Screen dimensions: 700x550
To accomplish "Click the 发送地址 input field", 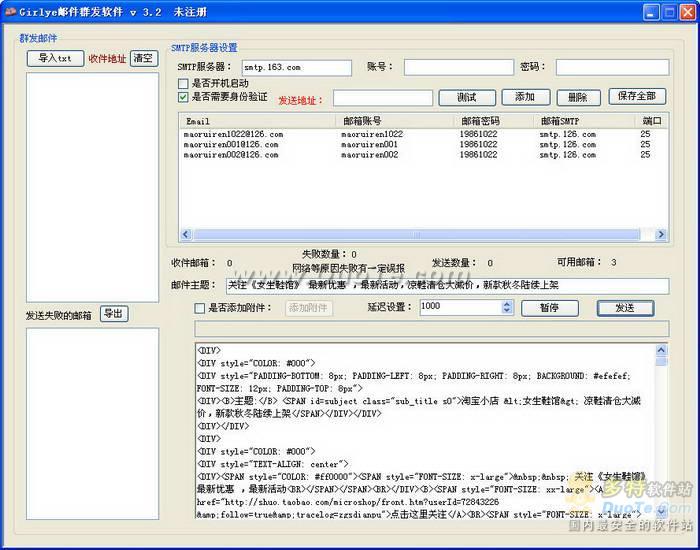I will click(383, 98).
